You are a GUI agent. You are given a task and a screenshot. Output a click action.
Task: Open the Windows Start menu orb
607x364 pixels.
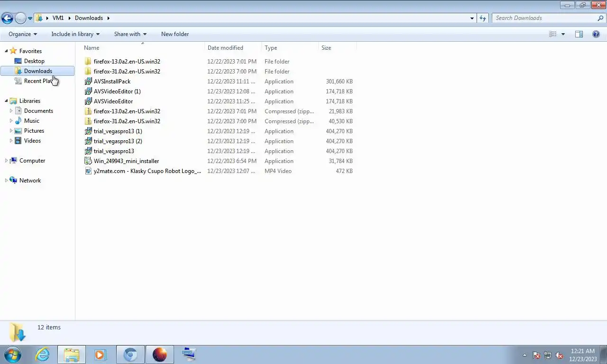tap(13, 355)
